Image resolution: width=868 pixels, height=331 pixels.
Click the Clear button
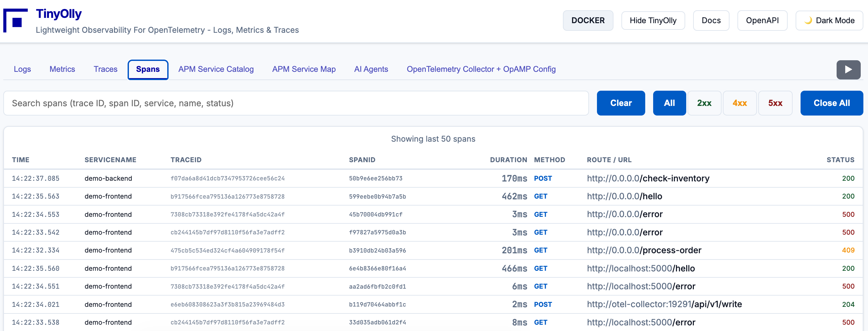tap(621, 103)
